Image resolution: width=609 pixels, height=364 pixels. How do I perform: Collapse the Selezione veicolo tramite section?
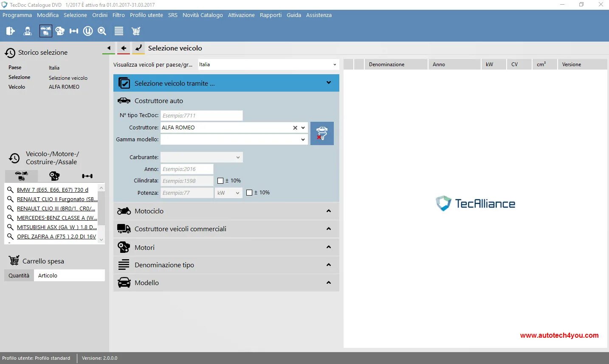pyautogui.click(x=328, y=83)
